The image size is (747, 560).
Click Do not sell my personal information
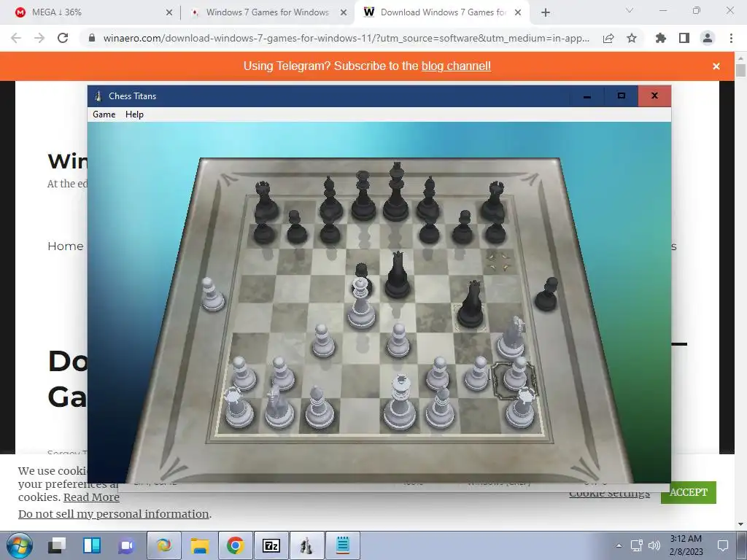pos(113,514)
